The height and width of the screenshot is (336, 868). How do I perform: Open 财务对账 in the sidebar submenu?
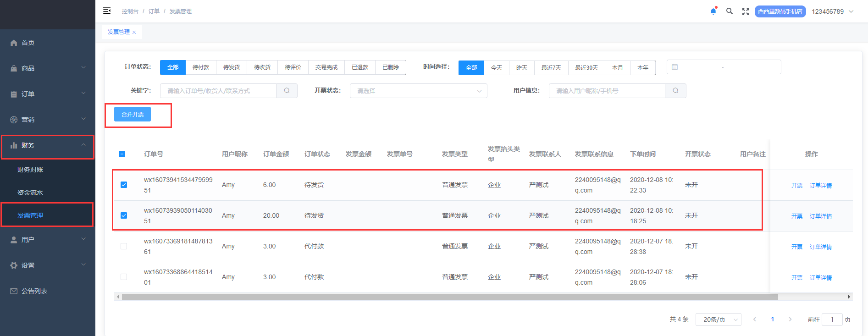[30, 170]
